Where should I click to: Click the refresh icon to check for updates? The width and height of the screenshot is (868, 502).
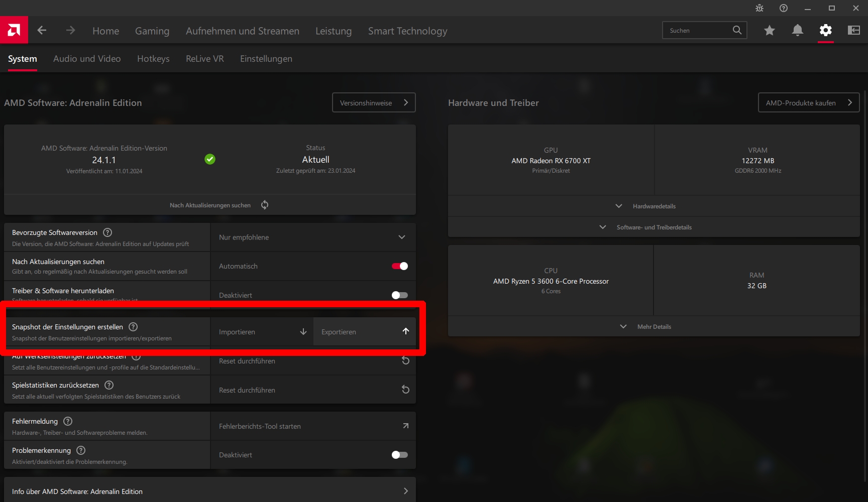pyautogui.click(x=265, y=205)
